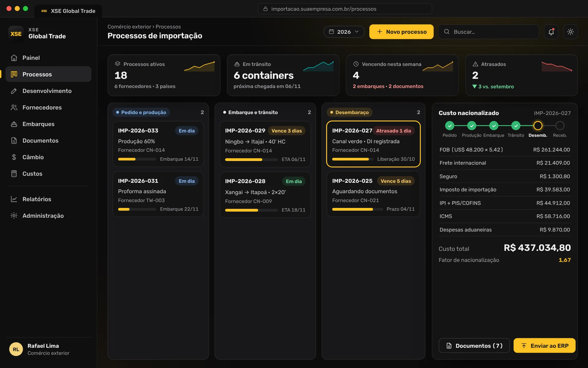Click the Pedido step checkmark
Screen dimensions: 588x368
pyautogui.click(x=450, y=126)
